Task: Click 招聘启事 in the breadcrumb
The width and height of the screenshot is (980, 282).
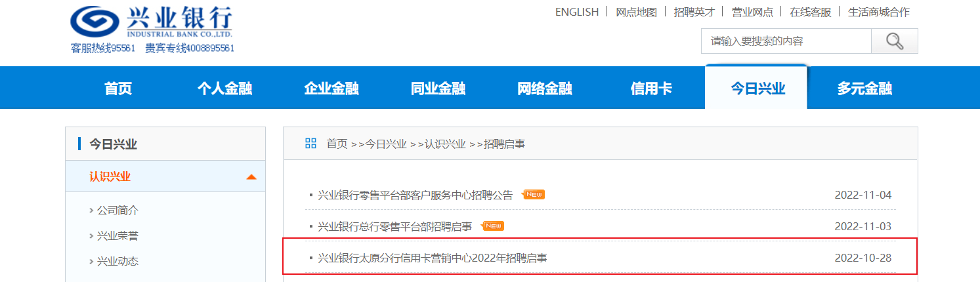Action: (504, 144)
